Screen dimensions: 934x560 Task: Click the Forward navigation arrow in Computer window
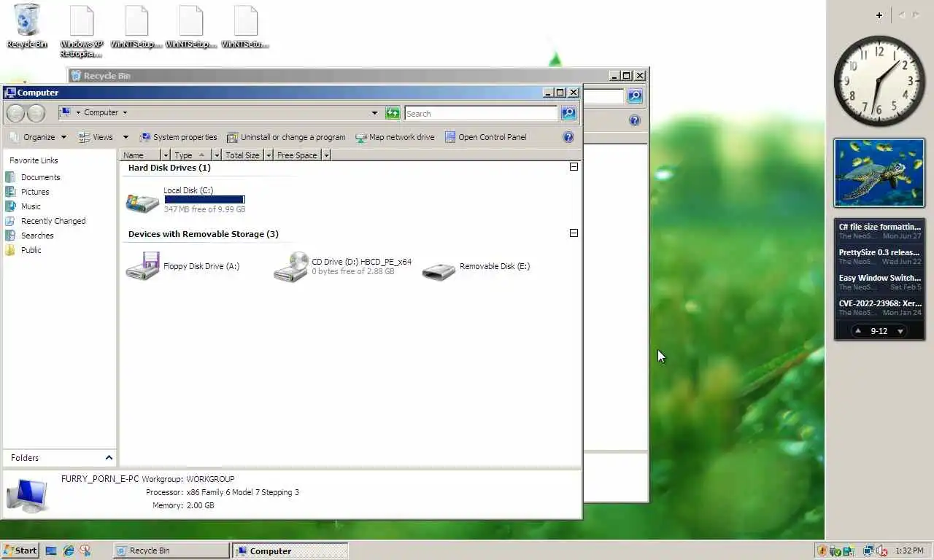[x=36, y=113]
